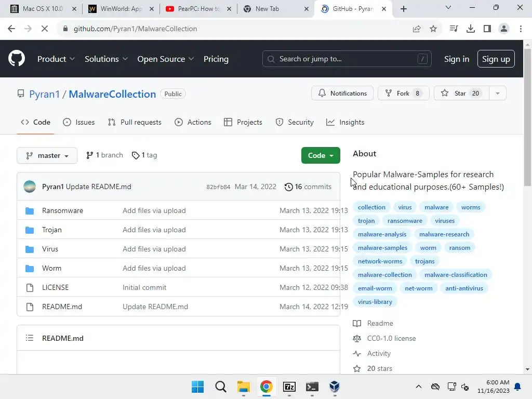This screenshot has width=532, height=399.
Task: Open Windows taskbar search
Action: coord(220,387)
